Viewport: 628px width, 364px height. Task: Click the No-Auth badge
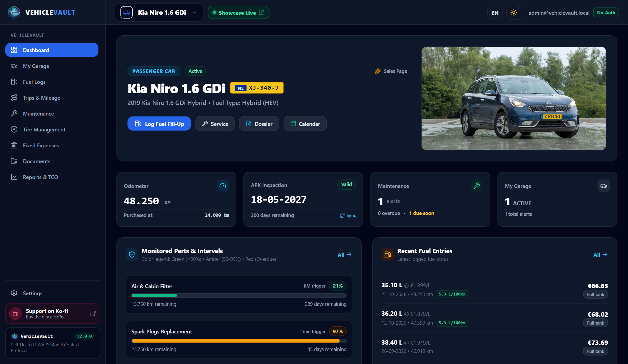(606, 13)
